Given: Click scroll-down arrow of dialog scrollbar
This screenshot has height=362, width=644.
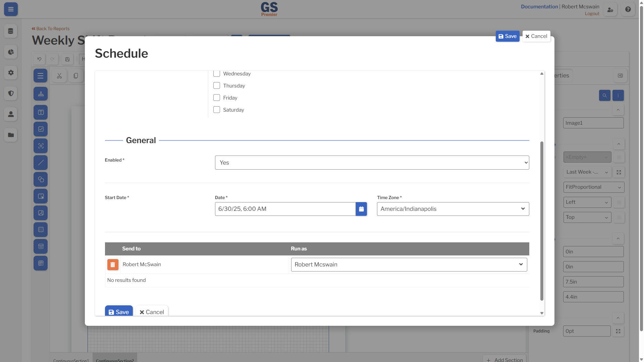Looking at the screenshot, I should pos(542,313).
